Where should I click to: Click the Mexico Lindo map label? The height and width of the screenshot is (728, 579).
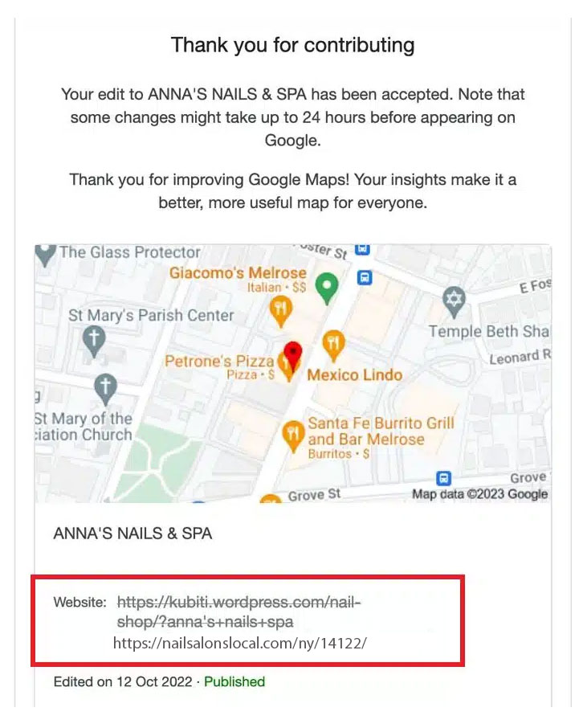tap(354, 374)
